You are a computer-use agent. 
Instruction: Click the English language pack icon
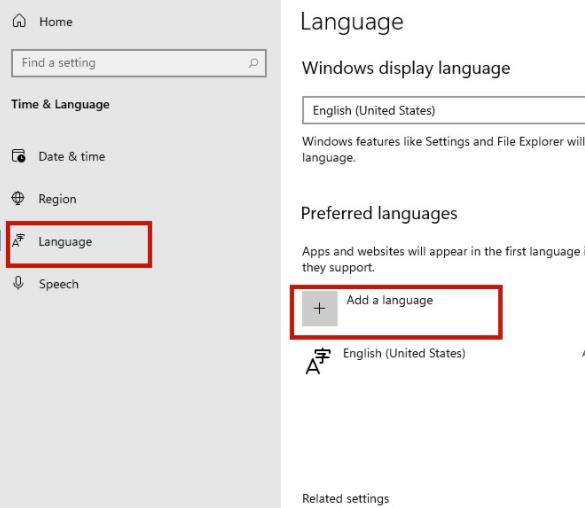click(x=317, y=361)
